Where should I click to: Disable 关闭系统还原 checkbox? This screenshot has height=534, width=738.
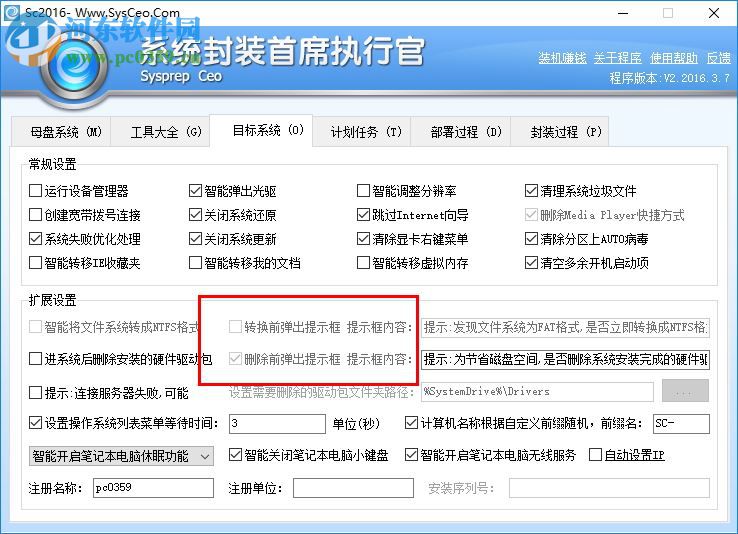195,215
